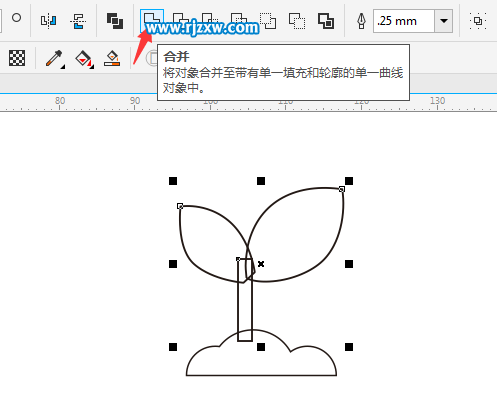Viewport: 497px width, 415px height.
Task: Click the center X marker of selection
Action: [x=261, y=264]
